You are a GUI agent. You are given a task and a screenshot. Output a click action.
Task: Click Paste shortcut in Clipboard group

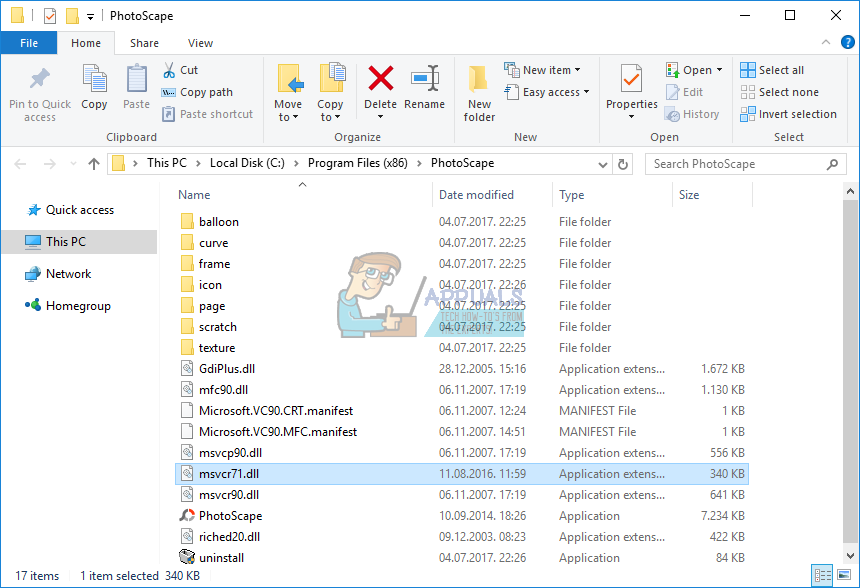(207, 114)
